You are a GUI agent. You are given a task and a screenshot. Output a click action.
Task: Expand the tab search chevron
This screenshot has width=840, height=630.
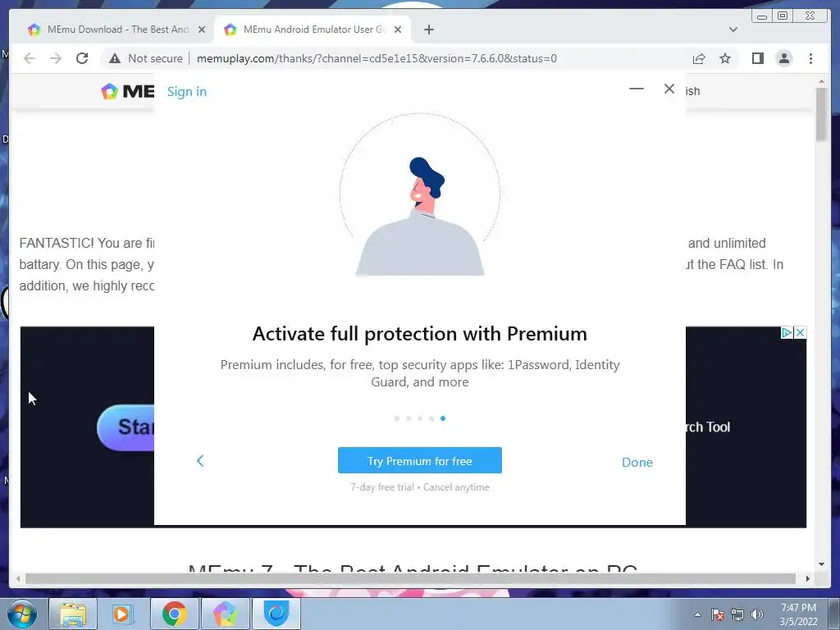click(x=733, y=30)
